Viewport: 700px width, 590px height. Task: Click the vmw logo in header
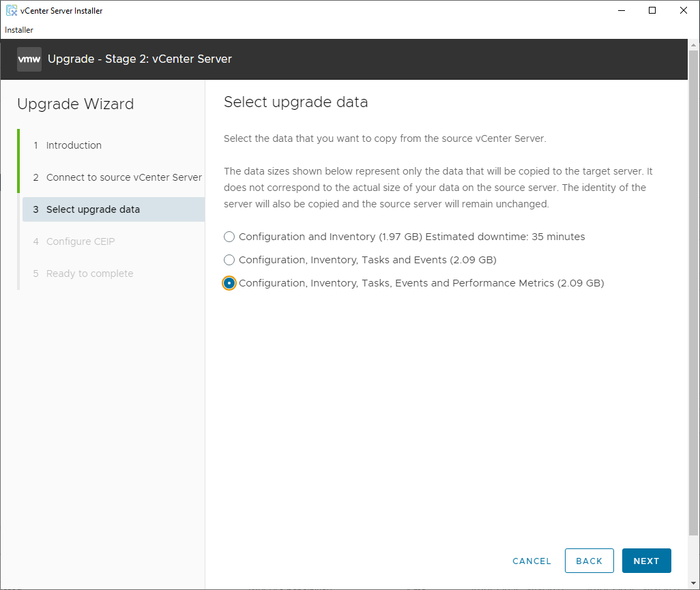[x=29, y=59]
